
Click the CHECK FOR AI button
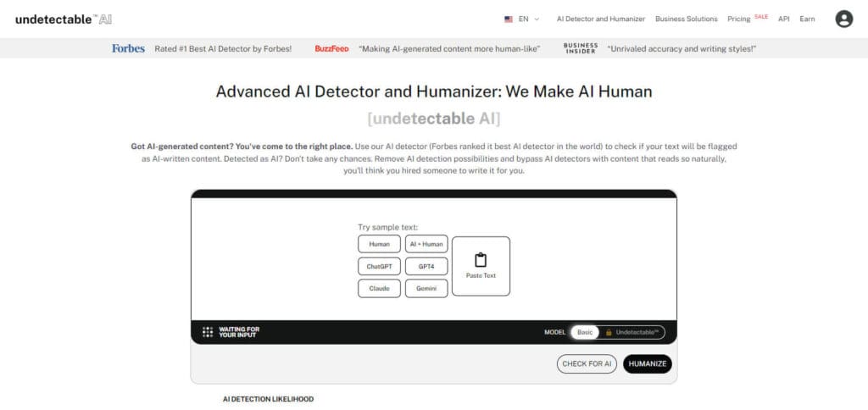pos(587,364)
